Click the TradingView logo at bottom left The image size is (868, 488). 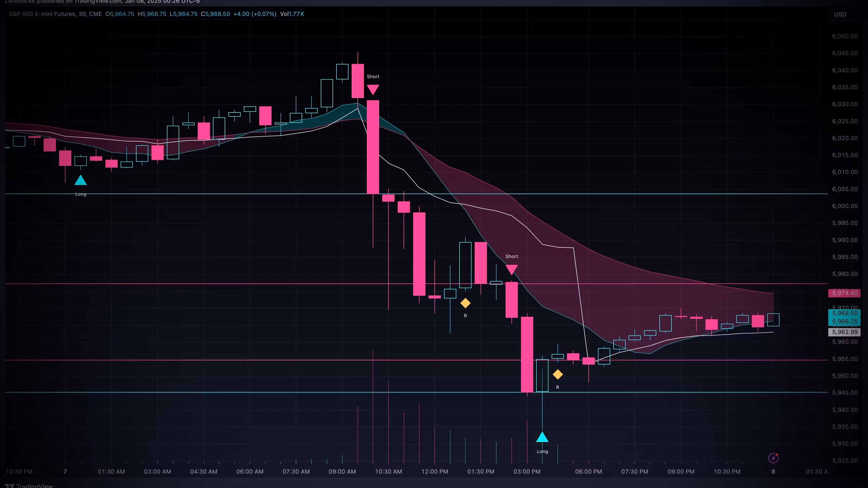29,486
